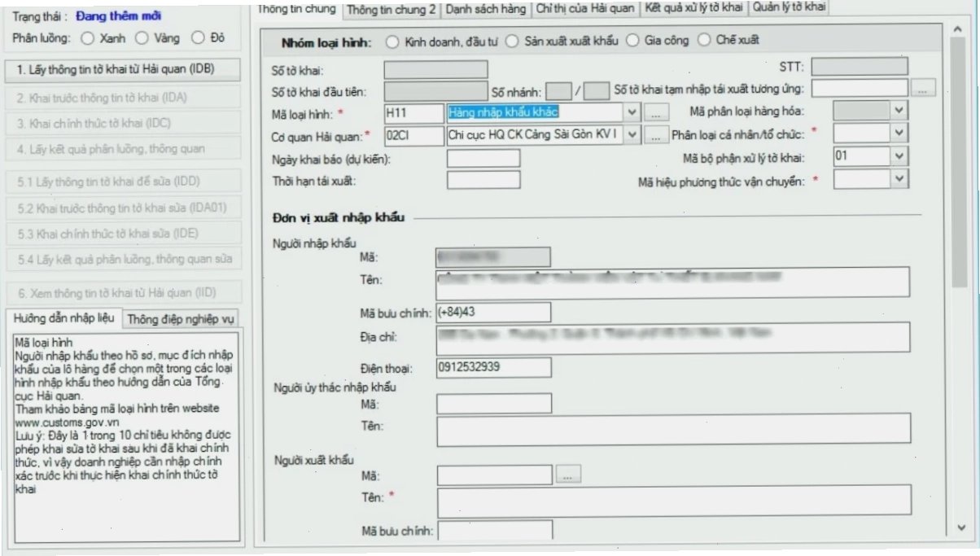The height and width of the screenshot is (556, 980).
Task: Click the Ngày khai báo (dự kiến) date field
Action: [x=483, y=158]
